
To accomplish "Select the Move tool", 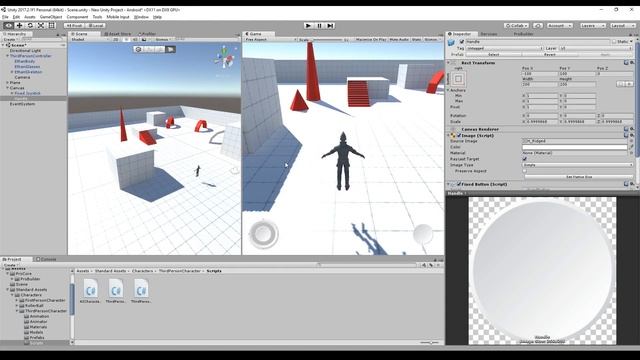I will [x=19, y=25].
